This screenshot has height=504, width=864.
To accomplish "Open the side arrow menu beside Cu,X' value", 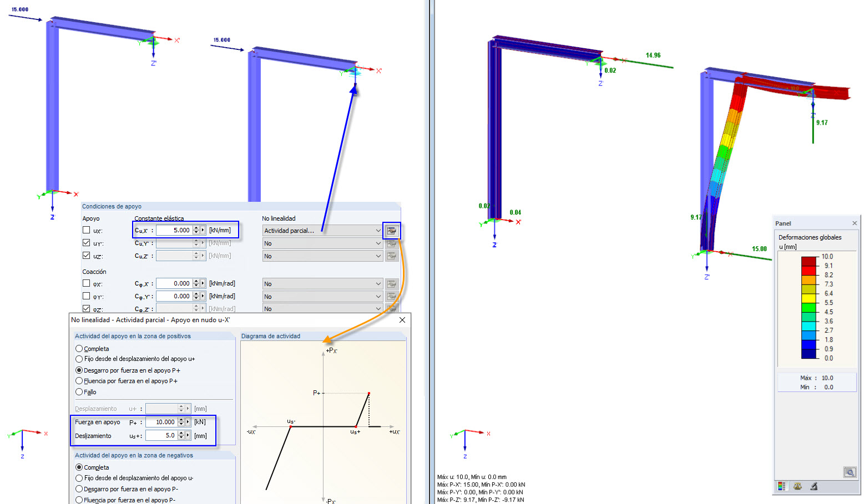I will 203,230.
